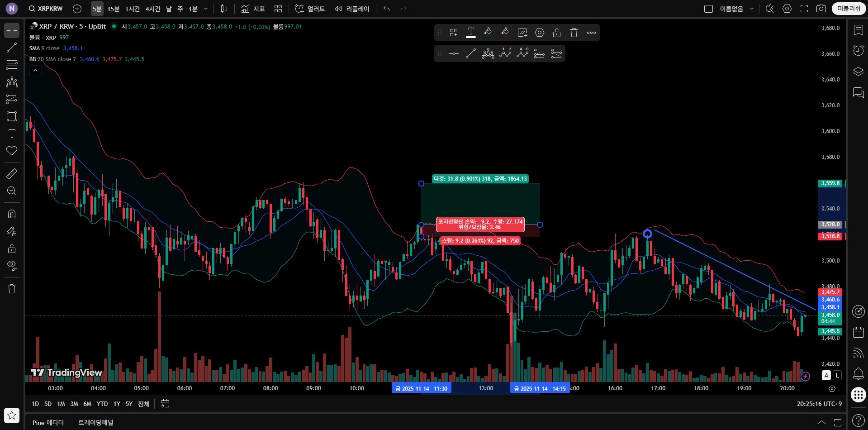Lock the selected position drawing
Image resolution: width=868 pixels, height=430 pixels.
point(557,33)
